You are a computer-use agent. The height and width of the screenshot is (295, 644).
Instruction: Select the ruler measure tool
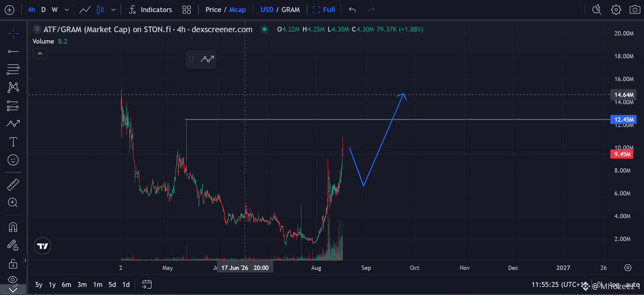13,185
